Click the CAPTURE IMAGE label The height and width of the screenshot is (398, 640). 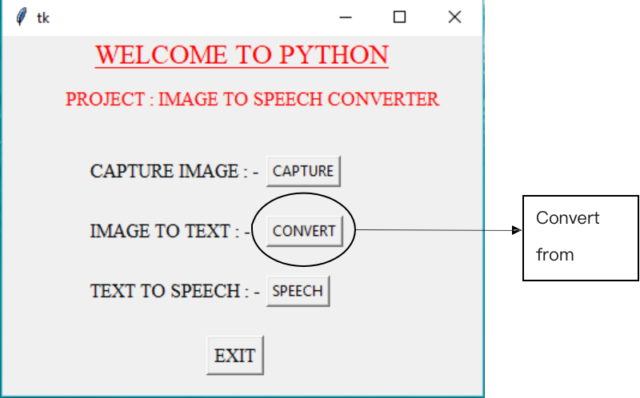tap(174, 171)
